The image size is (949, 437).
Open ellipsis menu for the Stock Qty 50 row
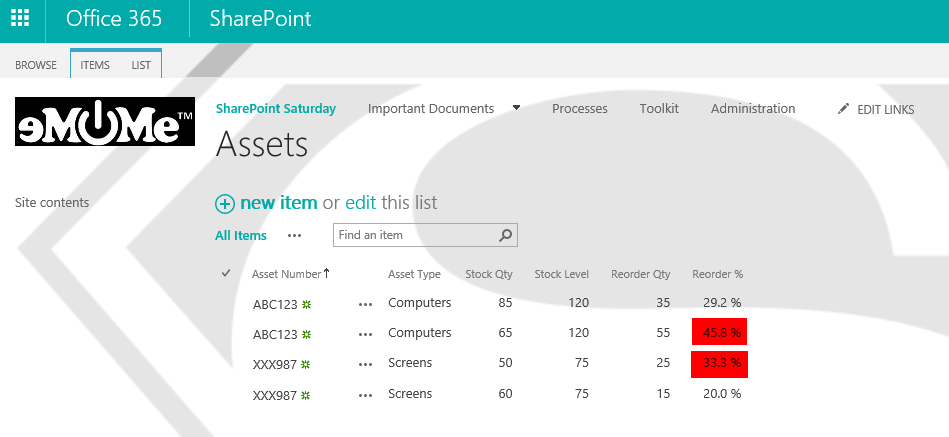point(365,364)
